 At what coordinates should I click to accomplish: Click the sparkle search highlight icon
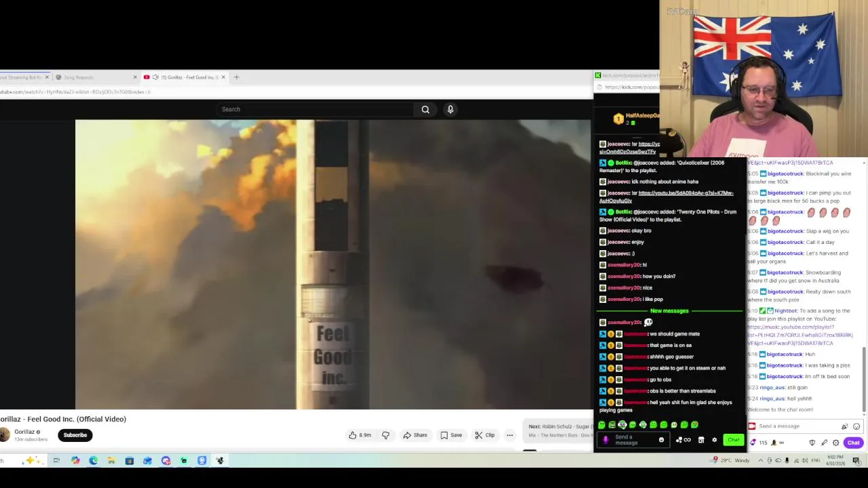point(31,461)
